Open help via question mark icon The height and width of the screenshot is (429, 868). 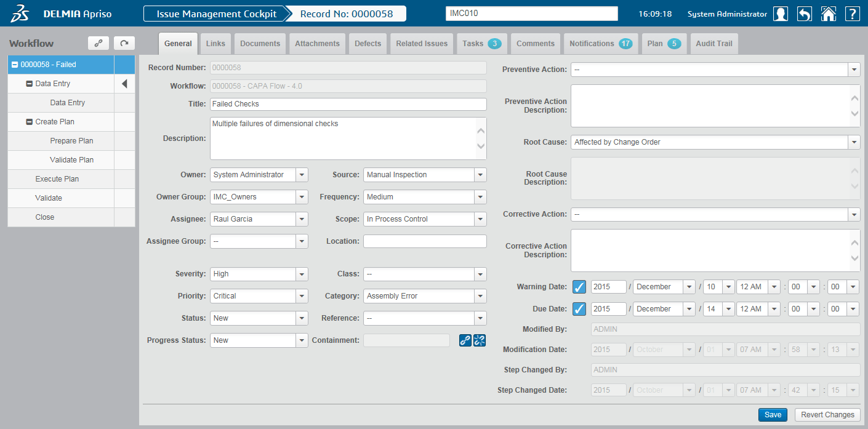coord(852,14)
